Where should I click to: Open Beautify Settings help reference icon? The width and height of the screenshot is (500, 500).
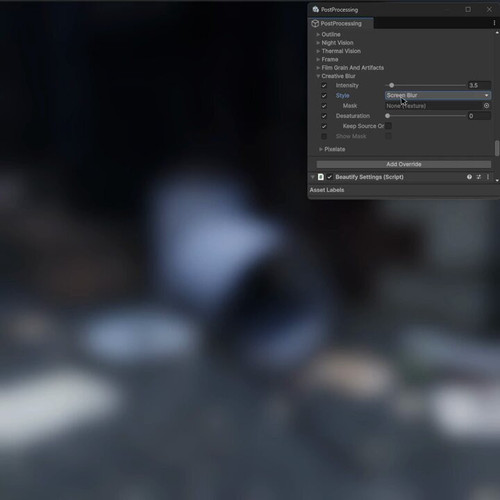[469, 177]
